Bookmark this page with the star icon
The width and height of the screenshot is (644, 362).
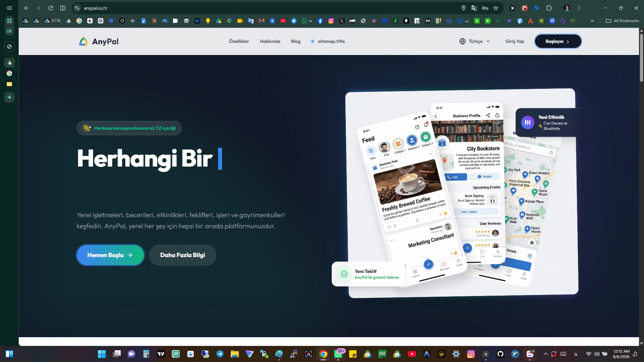point(496,8)
